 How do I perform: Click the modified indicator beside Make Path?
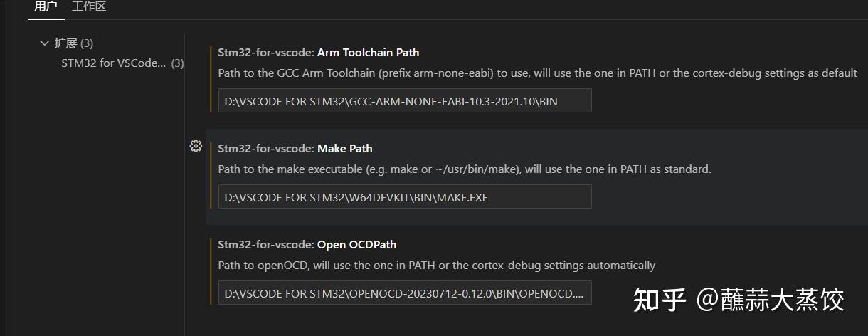click(211, 174)
